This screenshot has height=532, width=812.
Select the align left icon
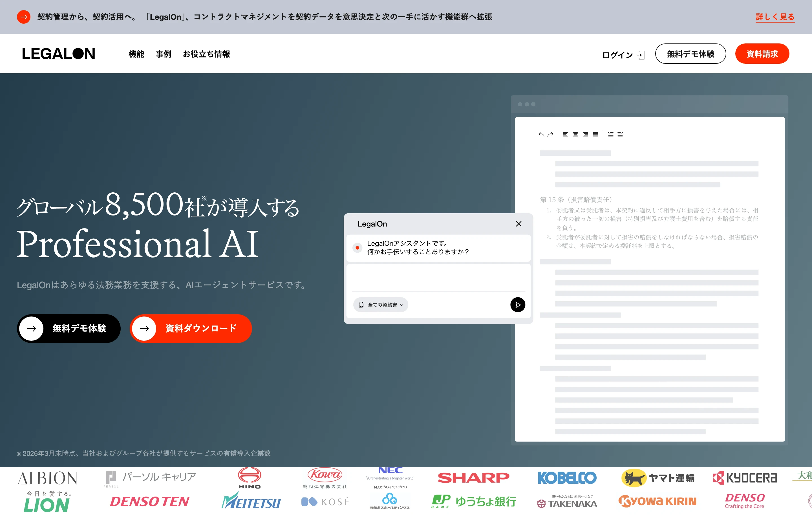click(x=565, y=135)
